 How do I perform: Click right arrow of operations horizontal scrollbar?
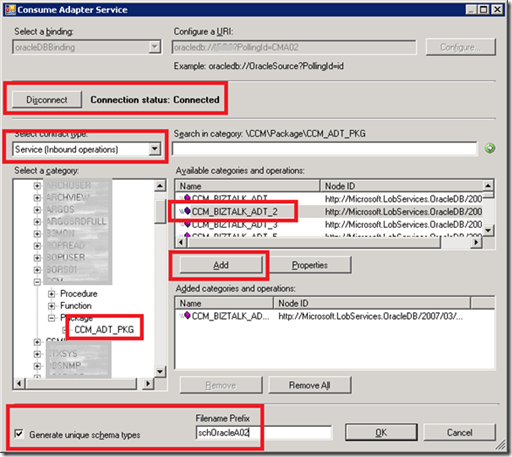(x=476, y=242)
